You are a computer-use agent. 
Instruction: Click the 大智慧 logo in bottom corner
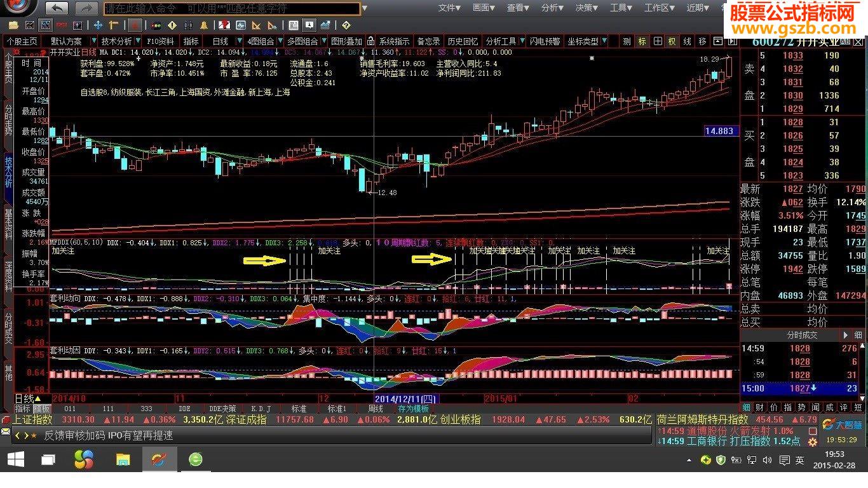tap(843, 424)
